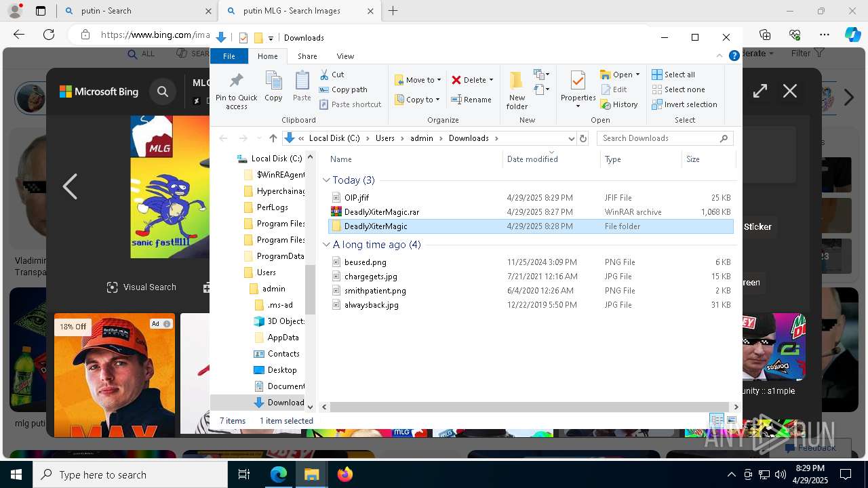
Task: Switch to Large icons view in status bar
Action: tap(731, 421)
